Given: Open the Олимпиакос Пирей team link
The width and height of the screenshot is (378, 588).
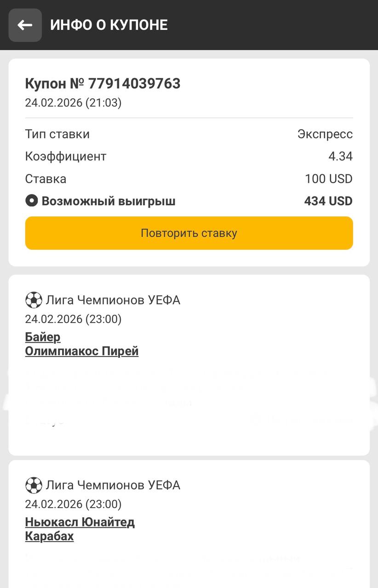Looking at the screenshot, I should (82, 351).
